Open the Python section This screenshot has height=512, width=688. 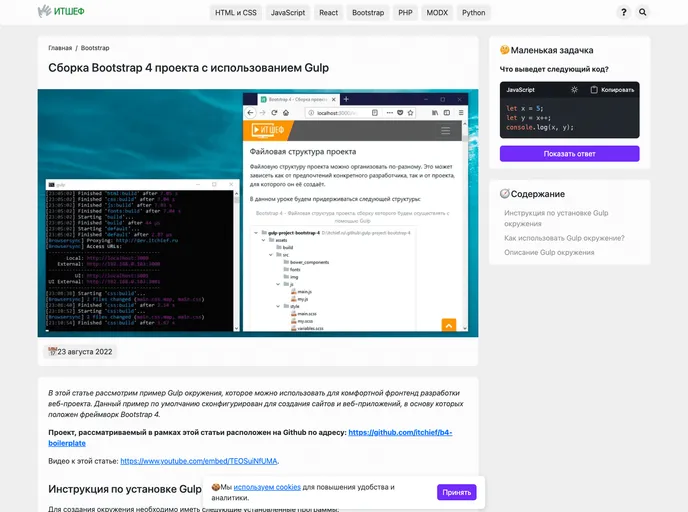pos(473,13)
